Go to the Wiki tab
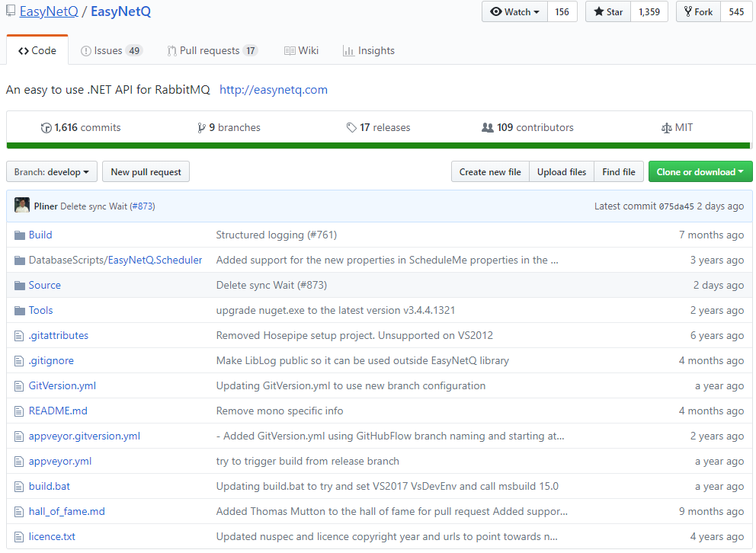The height and width of the screenshot is (553, 756). coord(301,50)
